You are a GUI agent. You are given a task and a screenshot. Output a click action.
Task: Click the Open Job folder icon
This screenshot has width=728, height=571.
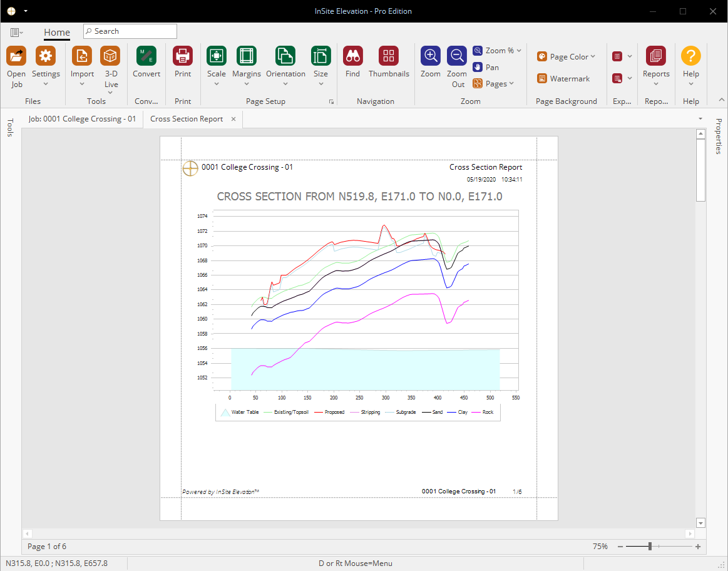click(16, 56)
